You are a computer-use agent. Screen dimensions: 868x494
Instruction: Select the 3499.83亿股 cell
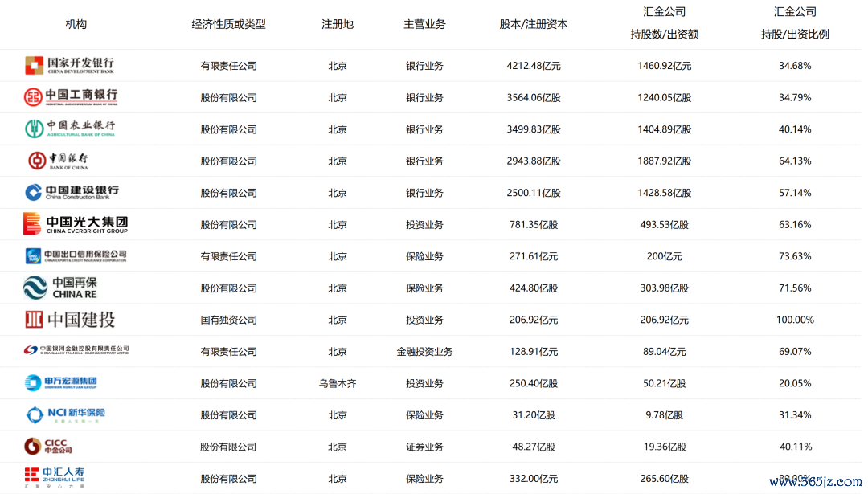[534, 129]
